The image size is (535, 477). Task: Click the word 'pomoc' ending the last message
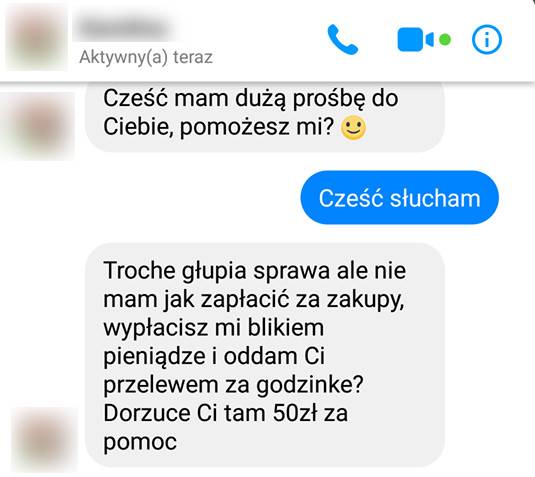click(140, 443)
